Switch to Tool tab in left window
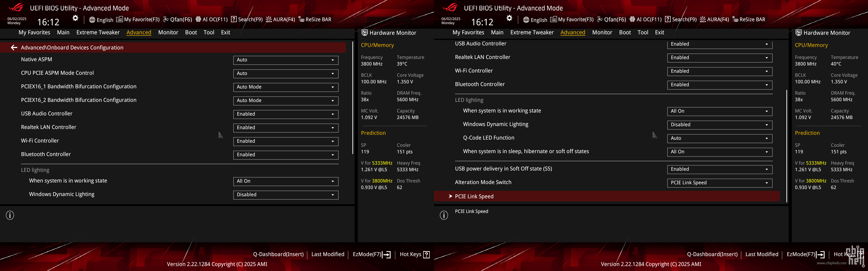This screenshot has height=271, width=868. pyautogui.click(x=209, y=32)
